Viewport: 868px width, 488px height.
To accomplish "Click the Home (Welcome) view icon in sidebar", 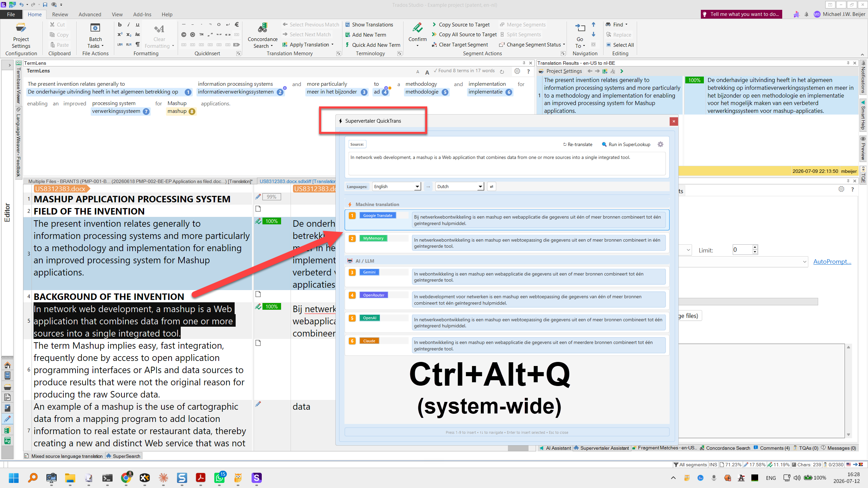I will coord(7,365).
